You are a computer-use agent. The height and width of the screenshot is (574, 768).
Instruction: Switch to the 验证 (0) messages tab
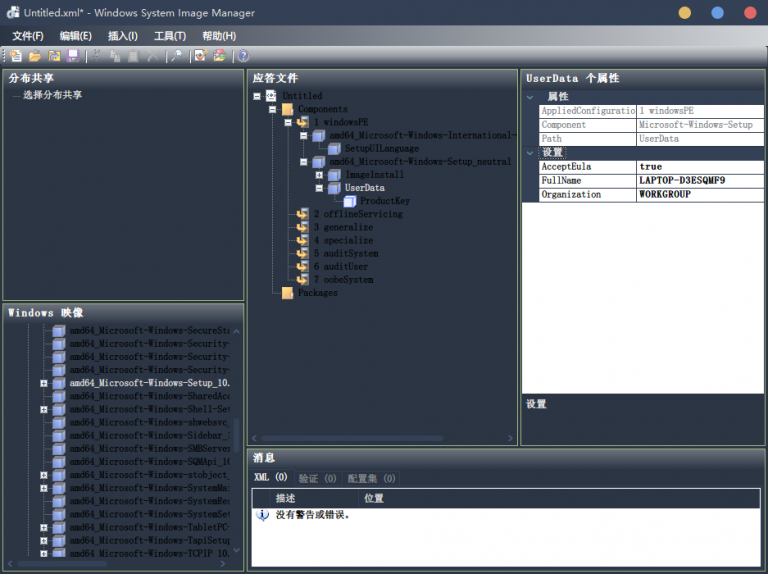click(317, 478)
